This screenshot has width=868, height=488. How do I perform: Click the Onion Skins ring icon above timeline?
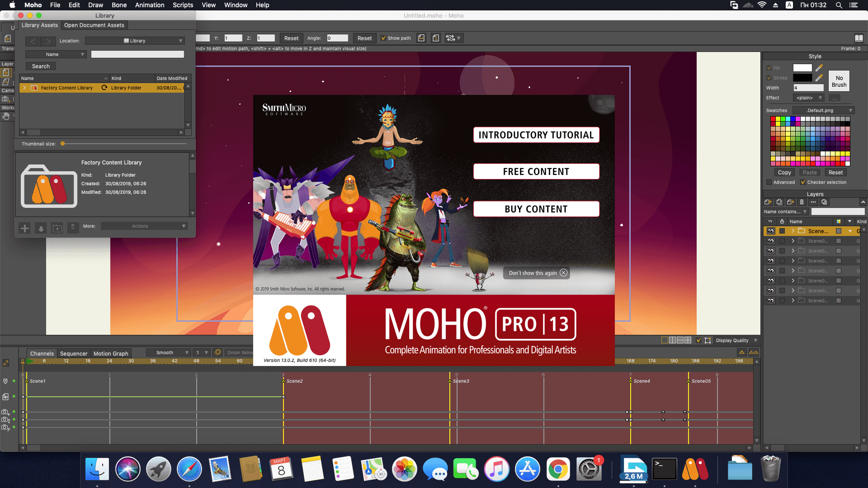click(218, 352)
